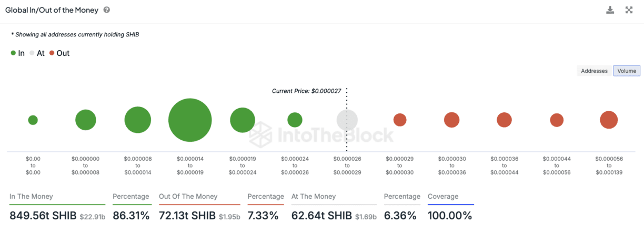
Task: Click the $0.000029 to $0.000030 red bubble
Action: (x=400, y=120)
